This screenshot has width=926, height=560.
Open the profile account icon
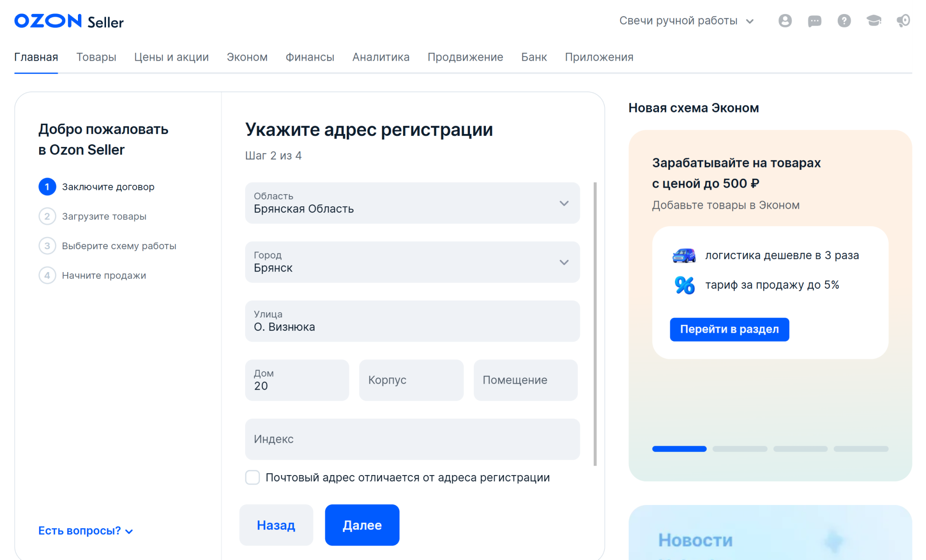785,21
